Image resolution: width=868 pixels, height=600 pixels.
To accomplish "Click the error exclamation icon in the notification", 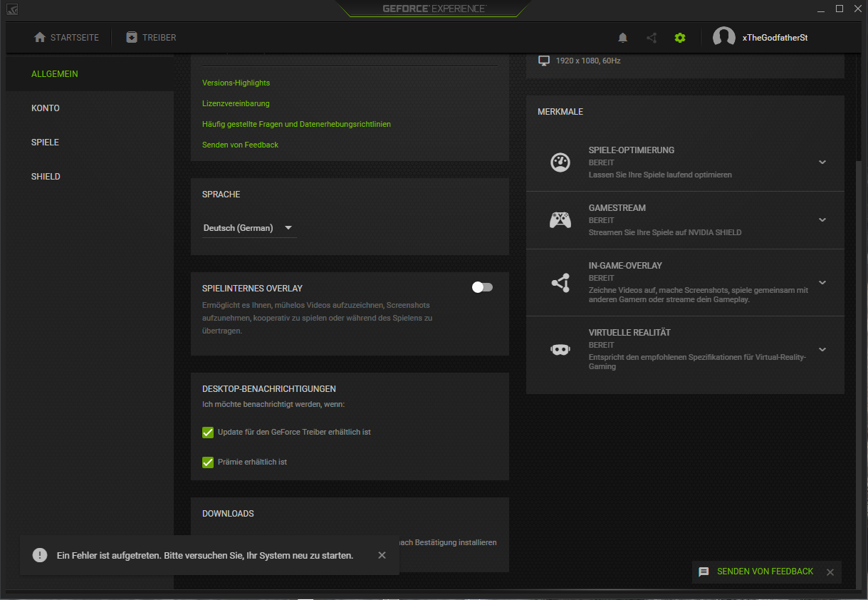I will [40, 555].
